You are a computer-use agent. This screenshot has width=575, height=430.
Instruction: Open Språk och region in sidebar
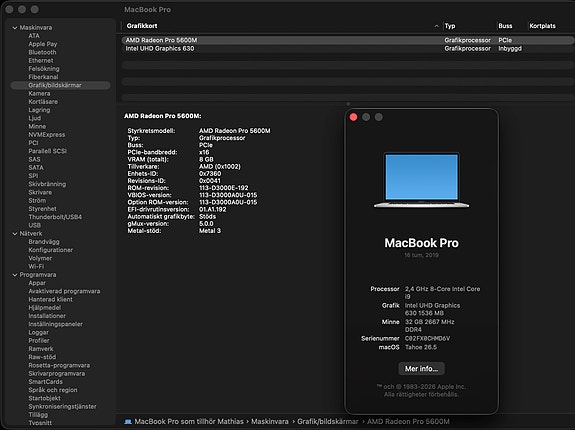click(53, 390)
